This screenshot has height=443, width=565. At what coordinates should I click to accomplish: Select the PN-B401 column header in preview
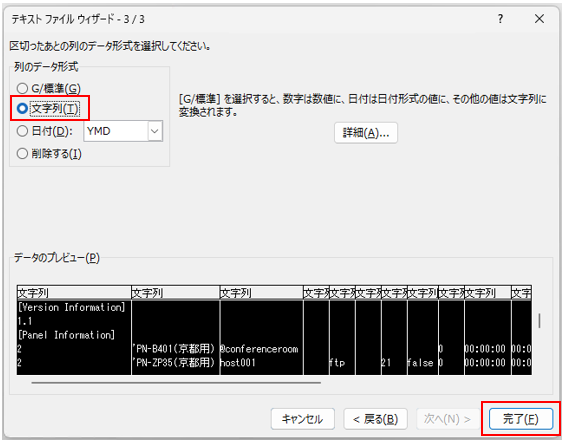pyautogui.click(x=175, y=293)
